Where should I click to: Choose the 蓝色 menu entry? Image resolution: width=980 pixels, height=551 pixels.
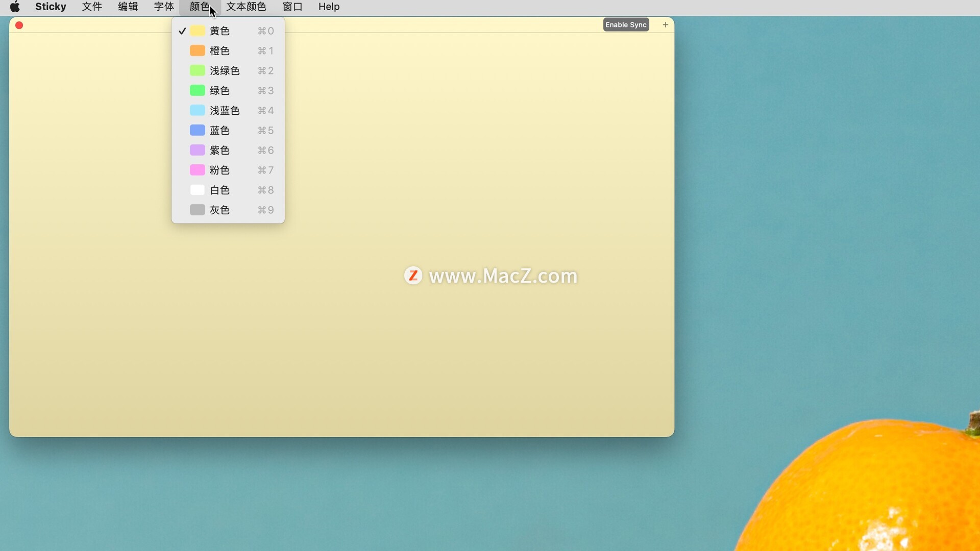[x=228, y=131]
